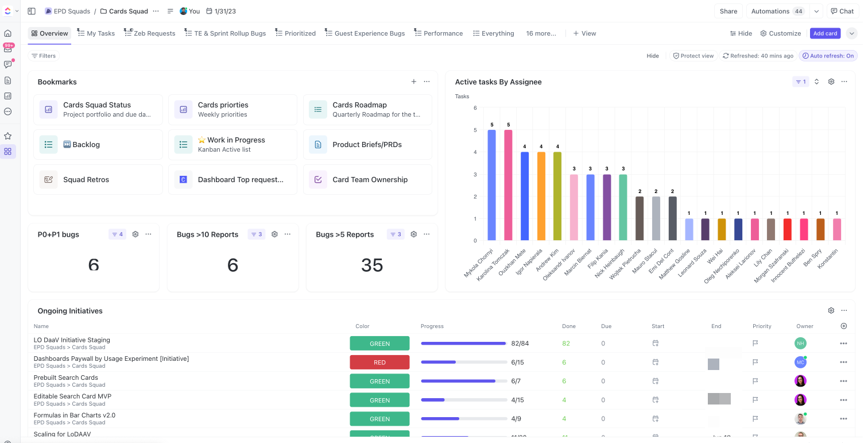
Task: Open settings gear on Bugs >10 Reports card
Action: [x=274, y=234]
